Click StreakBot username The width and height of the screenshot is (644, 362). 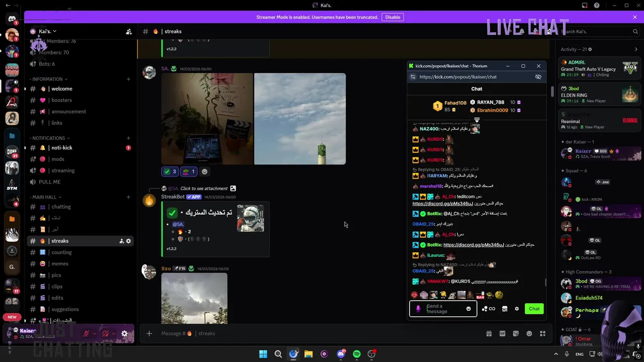click(x=173, y=197)
